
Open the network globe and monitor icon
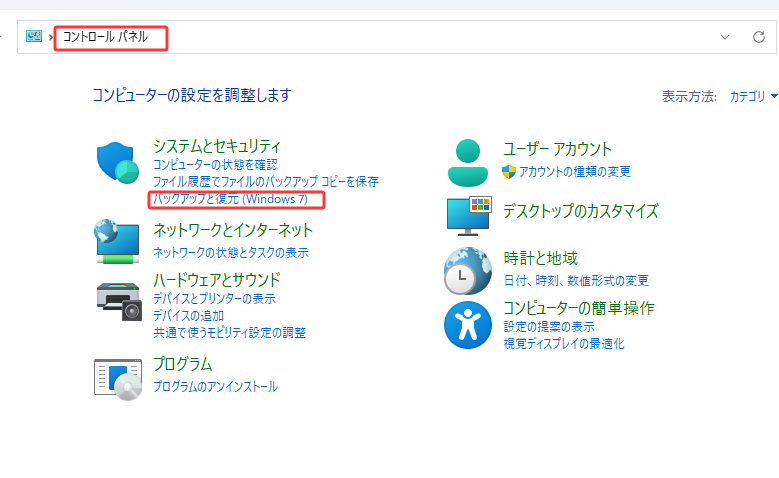pyautogui.click(x=117, y=241)
